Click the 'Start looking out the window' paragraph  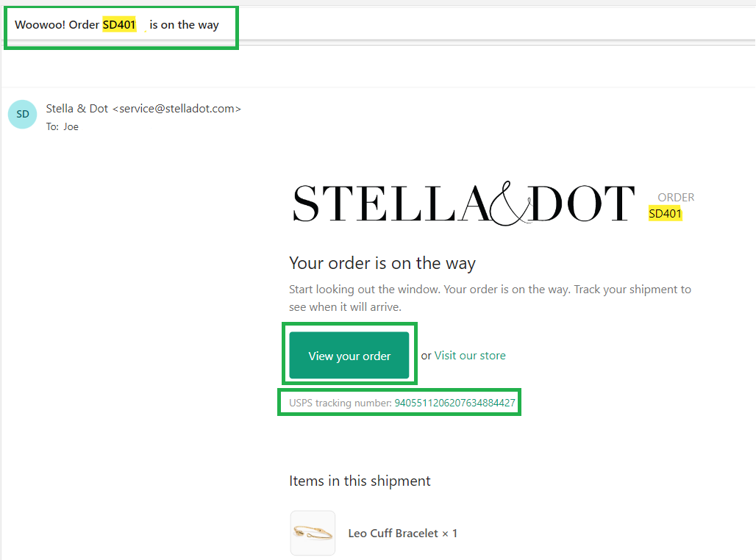coord(490,298)
